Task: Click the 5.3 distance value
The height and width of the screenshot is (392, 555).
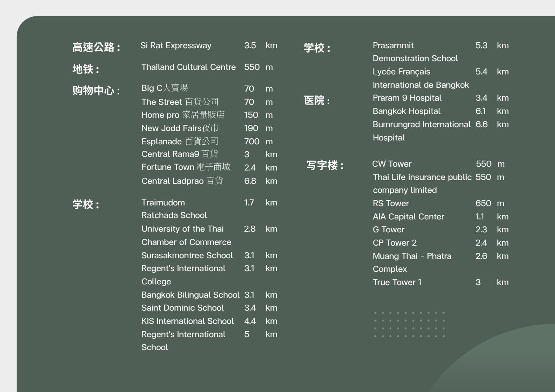Action: click(482, 45)
